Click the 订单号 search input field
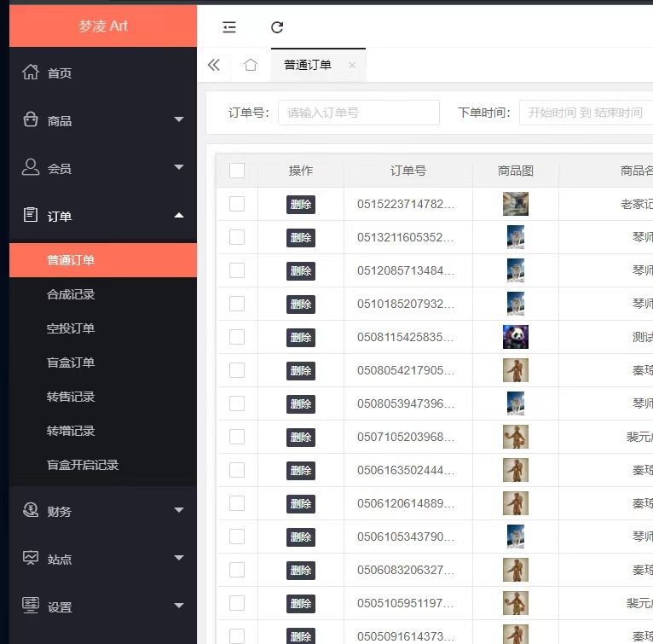 [358, 113]
